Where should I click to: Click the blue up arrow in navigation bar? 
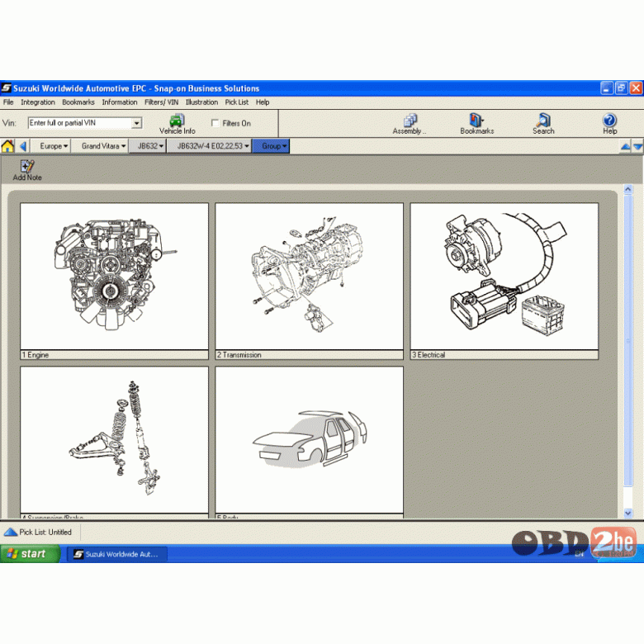pyautogui.click(x=625, y=147)
